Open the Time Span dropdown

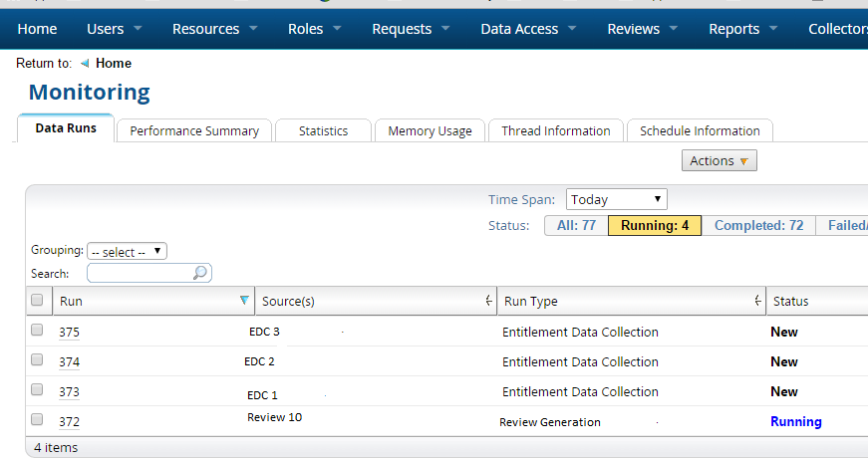point(616,200)
